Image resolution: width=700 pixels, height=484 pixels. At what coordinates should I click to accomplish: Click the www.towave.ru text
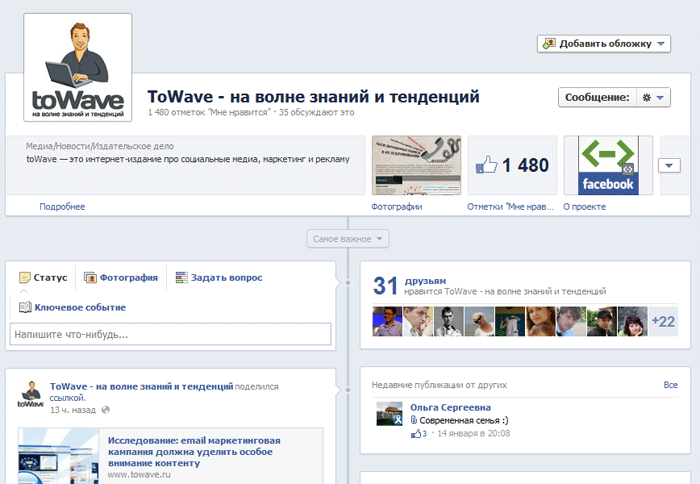139,475
